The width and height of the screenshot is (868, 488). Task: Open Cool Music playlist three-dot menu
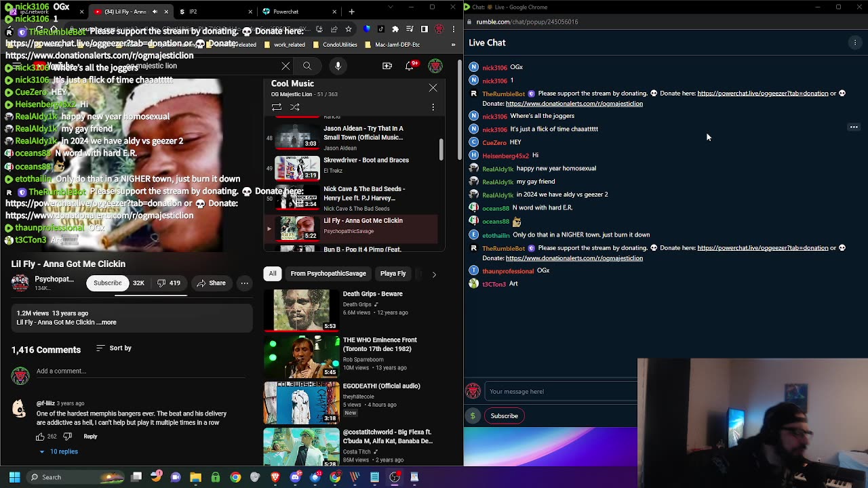(433, 107)
